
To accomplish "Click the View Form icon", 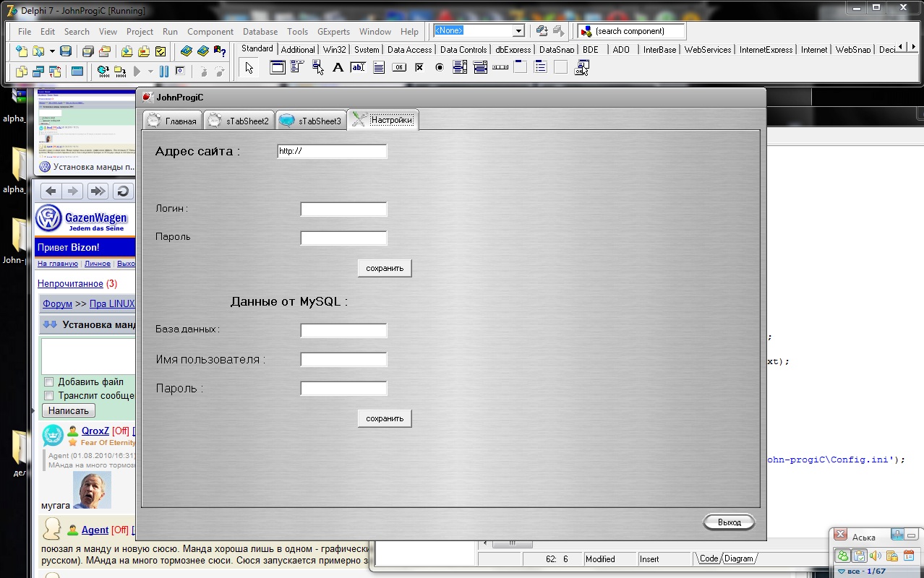I will tap(38, 71).
